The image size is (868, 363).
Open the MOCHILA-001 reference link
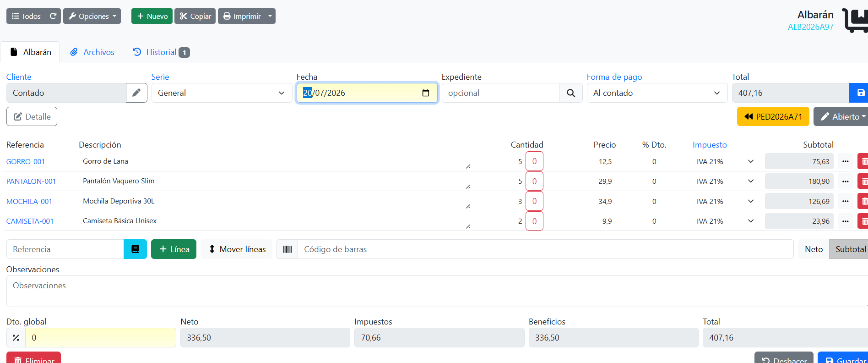tap(29, 201)
